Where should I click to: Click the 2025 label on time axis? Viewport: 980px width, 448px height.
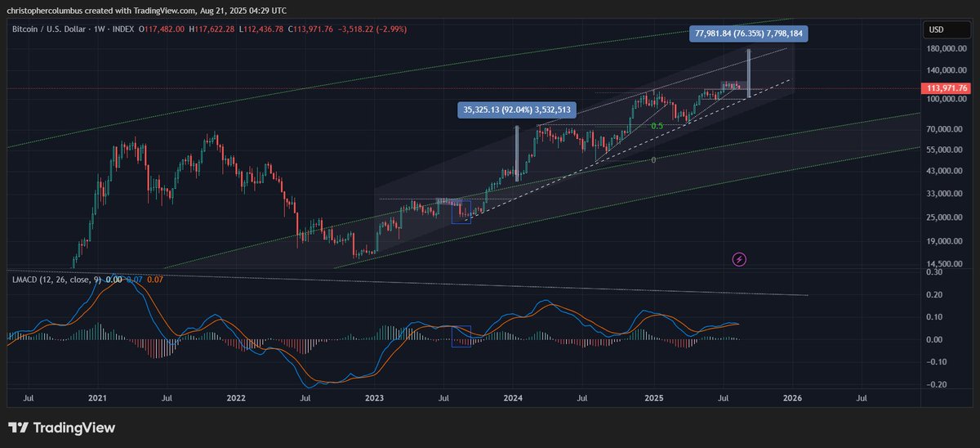pyautogui.click(x=653, y=398)
